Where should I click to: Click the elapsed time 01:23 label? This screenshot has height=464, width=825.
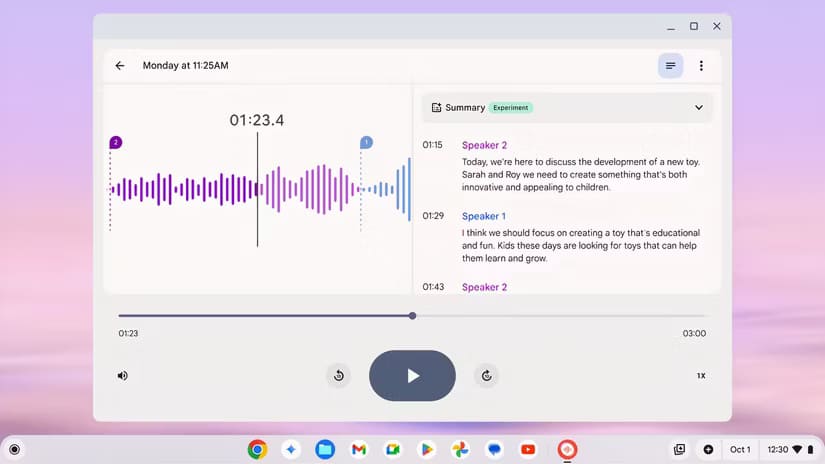pyautogui.click(x=128, y=334)
